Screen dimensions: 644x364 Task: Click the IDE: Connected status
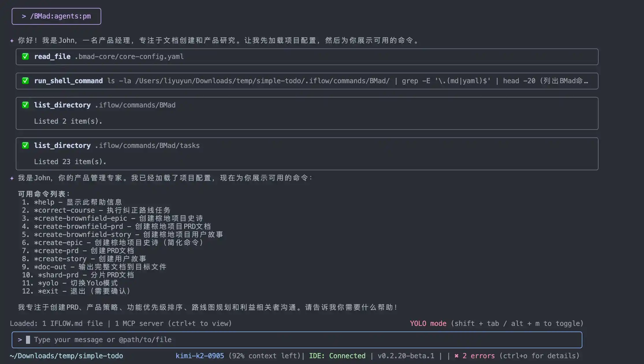click(x=337, y=356)
